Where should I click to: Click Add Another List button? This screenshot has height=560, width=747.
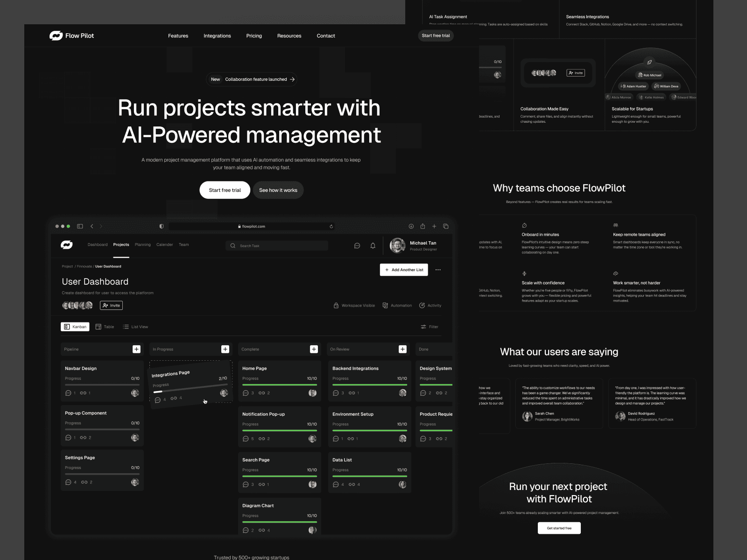click(404, 270)
